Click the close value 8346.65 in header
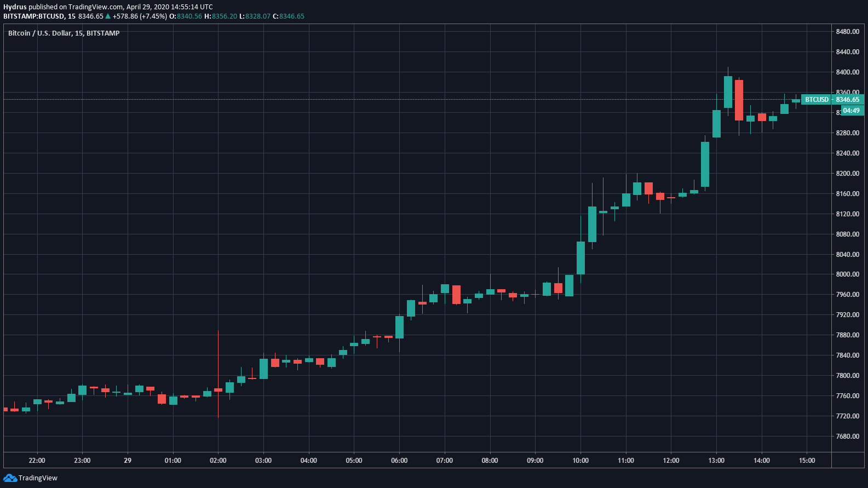The image size is (868, 488). (292, 16)
